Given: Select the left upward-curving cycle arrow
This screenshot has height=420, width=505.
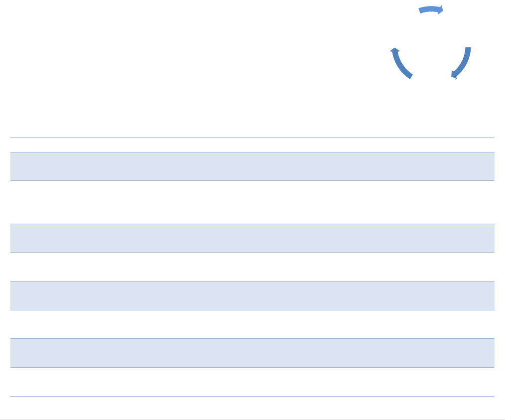Looking at the screenshot, I should [400, 65].
